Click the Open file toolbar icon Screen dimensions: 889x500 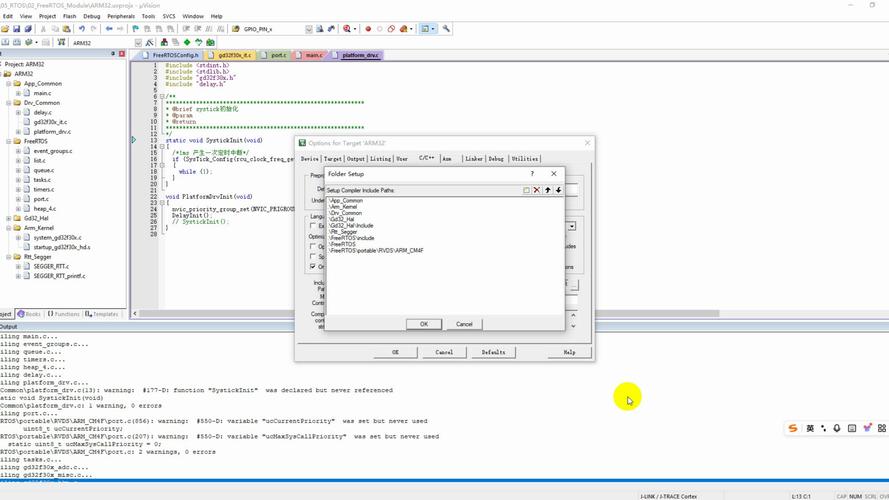pos(5,29)
